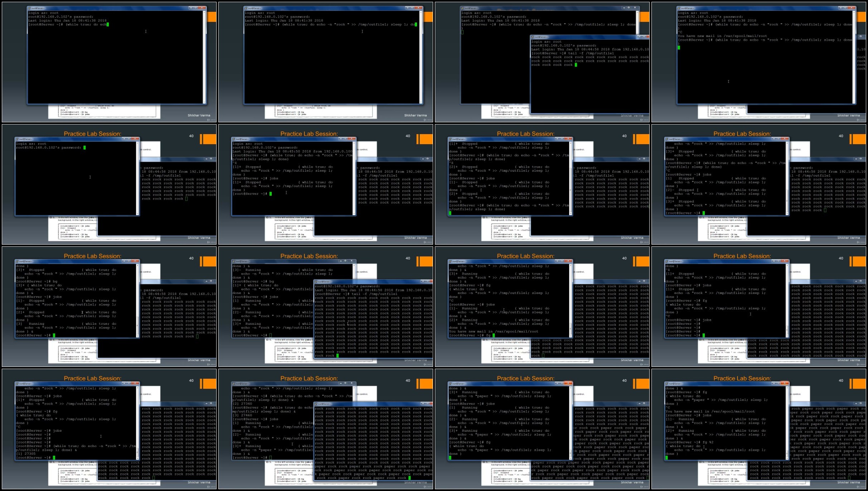Click the scroll-up arrow in the "sleep 1; do" terminal
The width and height of the screenshot is (868, 491).
(x=421, y=12)
